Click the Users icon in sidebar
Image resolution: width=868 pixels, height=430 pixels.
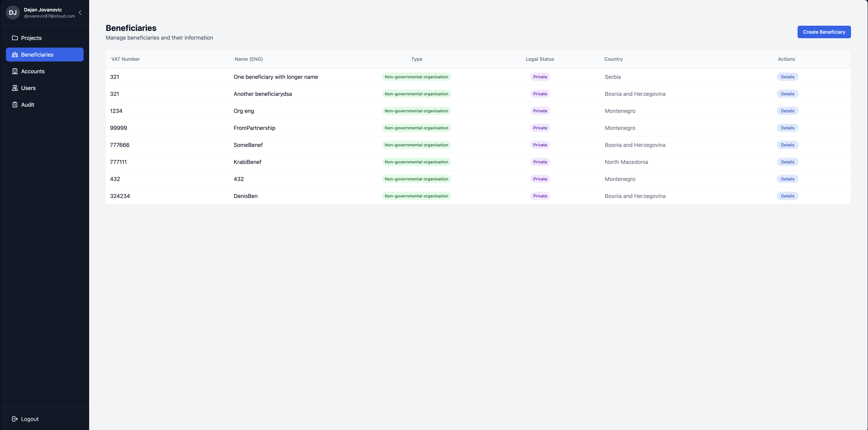[x=15, y=88]
